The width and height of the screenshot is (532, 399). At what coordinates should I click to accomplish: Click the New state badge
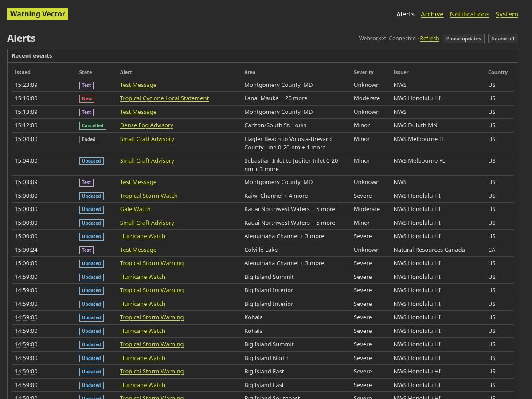[x=87, y=99]
